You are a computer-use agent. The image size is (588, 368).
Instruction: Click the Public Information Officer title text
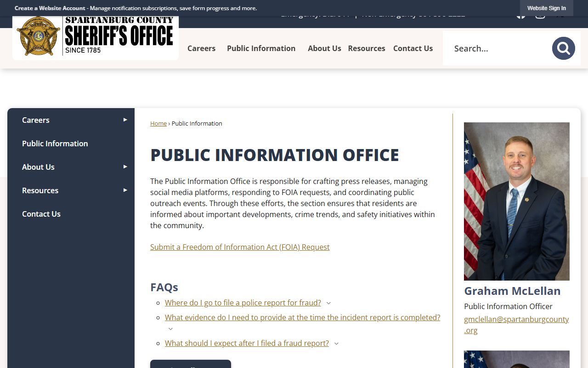tap(508, 306)
